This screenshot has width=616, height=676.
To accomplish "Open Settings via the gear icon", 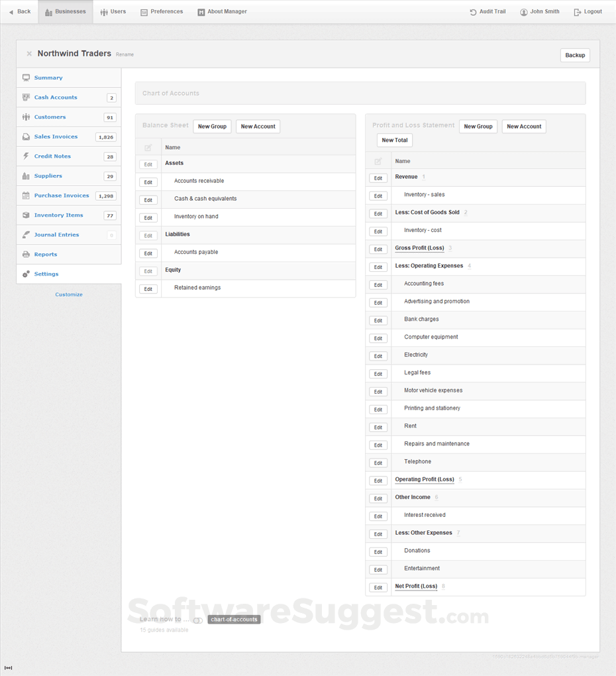I will (25, 274).
